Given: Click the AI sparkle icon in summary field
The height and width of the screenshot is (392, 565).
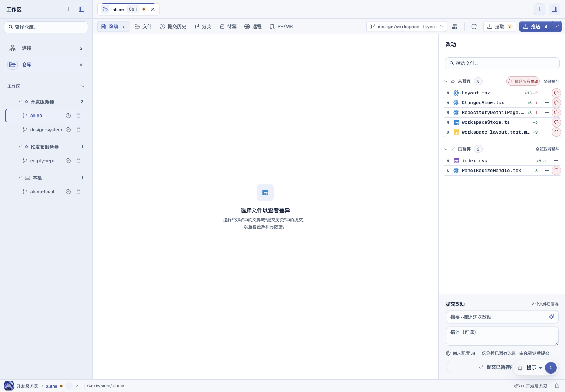Looking at the screenshot, I should pos(551,317).
